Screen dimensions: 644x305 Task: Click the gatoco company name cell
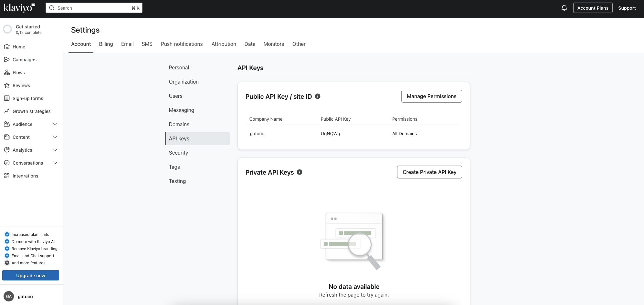(x=257, y=134)
